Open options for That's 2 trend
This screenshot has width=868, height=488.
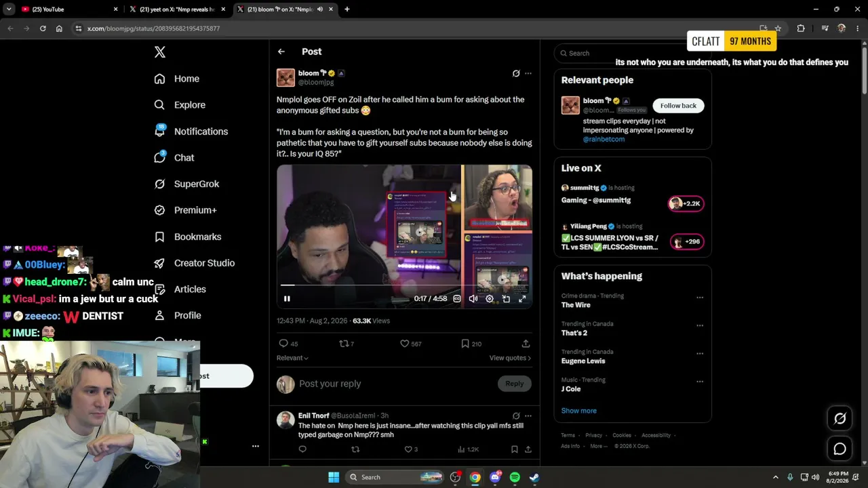click(x=700, y=325)
